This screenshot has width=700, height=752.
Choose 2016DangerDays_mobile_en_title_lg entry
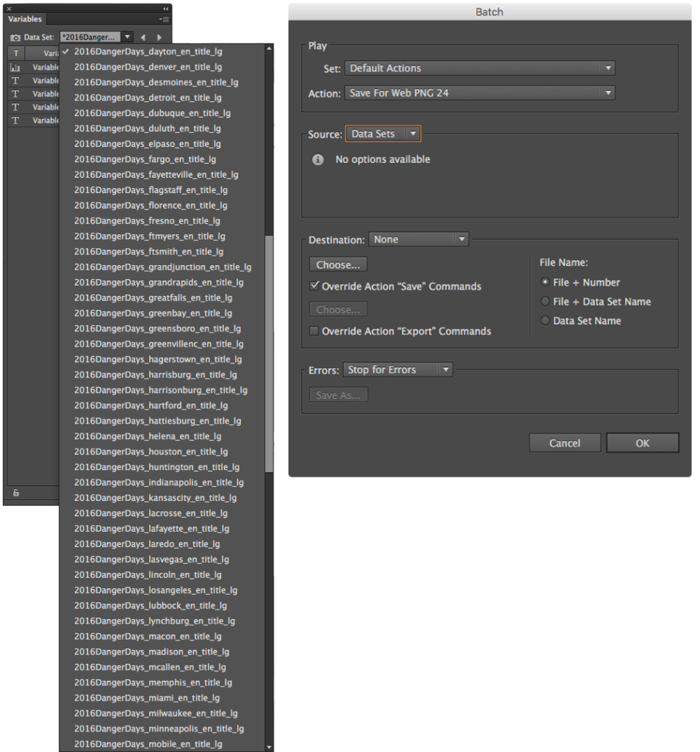(148, 744)
